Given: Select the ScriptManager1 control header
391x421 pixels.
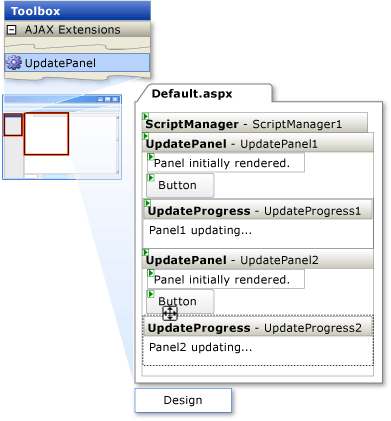Looking at the screenshot, I should pyautogui.click(x=255, y=123).
